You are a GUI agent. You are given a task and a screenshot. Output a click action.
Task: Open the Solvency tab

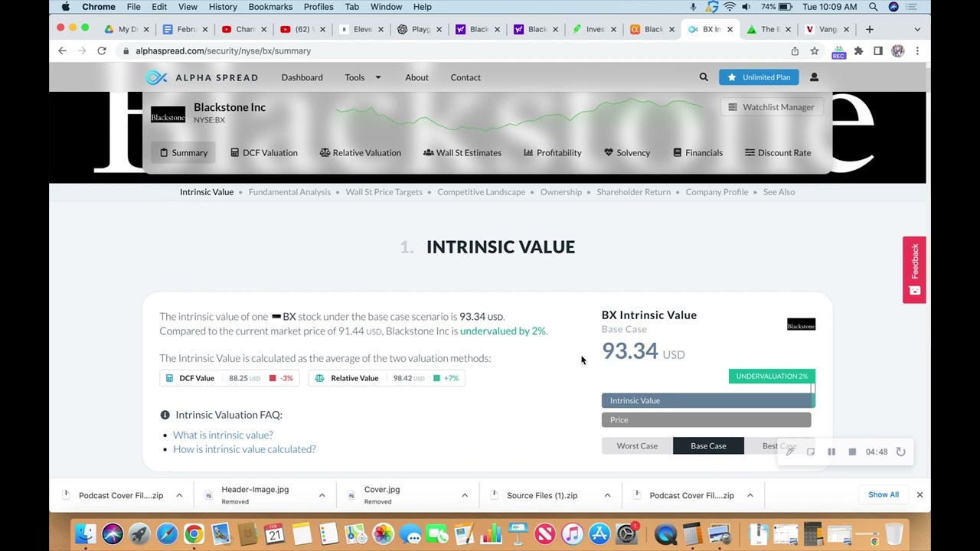pyautogui.click(x=627, y=153)
